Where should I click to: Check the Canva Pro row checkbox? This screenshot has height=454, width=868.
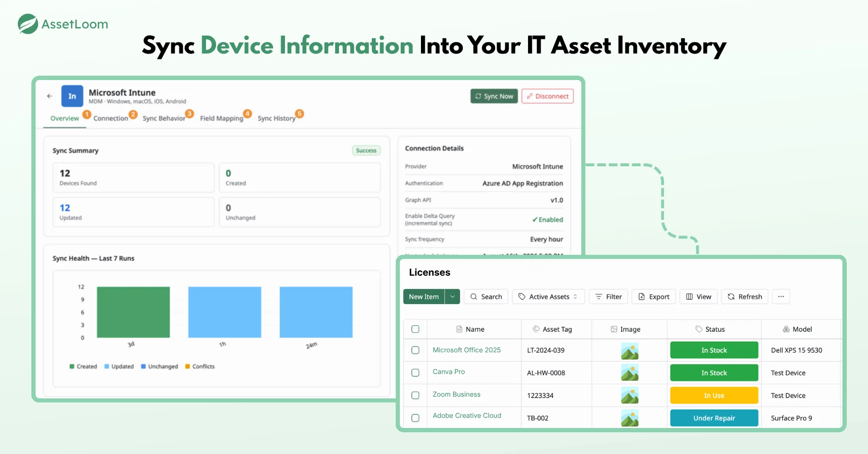pyautogui.click(x=415, y=373)
